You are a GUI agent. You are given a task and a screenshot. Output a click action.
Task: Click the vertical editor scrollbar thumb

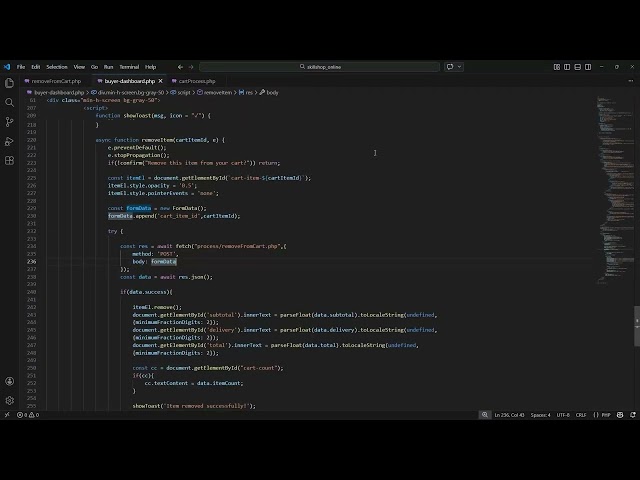click(x=637, y=326)
